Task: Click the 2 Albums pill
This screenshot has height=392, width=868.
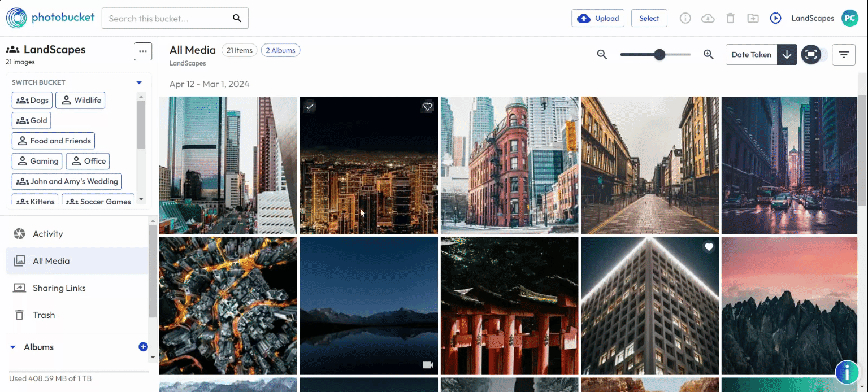Action: 280,50
